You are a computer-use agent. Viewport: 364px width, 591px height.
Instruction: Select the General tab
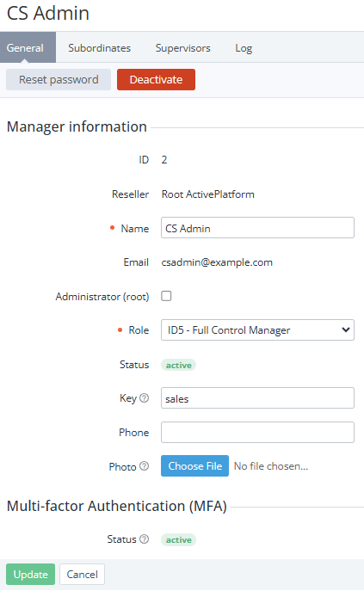[25, 48]
